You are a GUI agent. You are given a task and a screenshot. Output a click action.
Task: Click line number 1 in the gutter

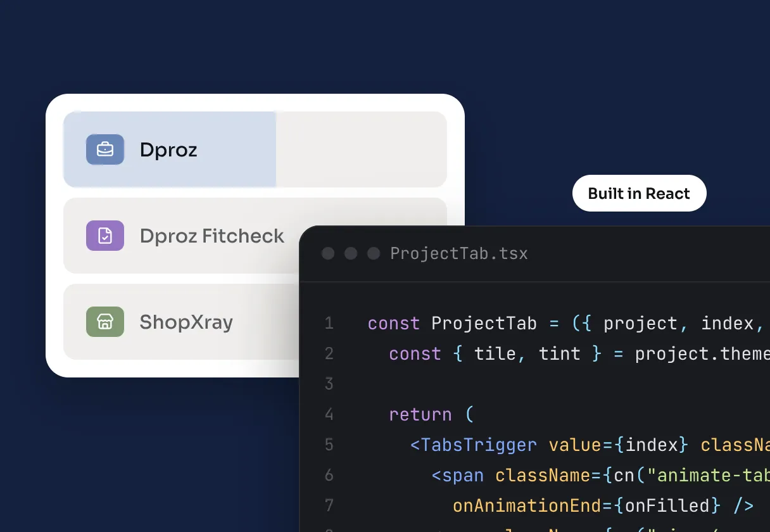tap(329, 324)
